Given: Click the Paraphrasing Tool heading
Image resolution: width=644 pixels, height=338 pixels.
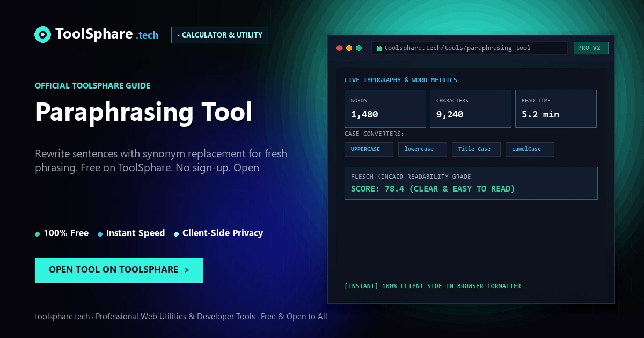Looking at the screenshot, I should [x=144, y=112].
